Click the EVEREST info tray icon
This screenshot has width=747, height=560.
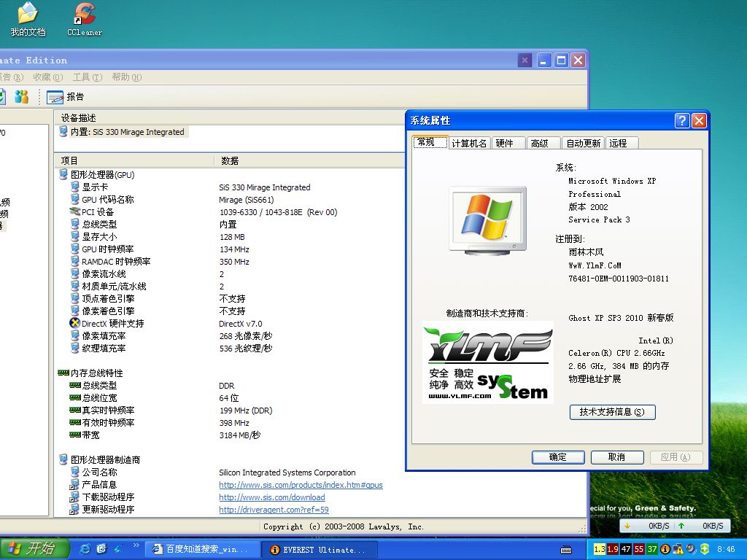coord(665,549)
